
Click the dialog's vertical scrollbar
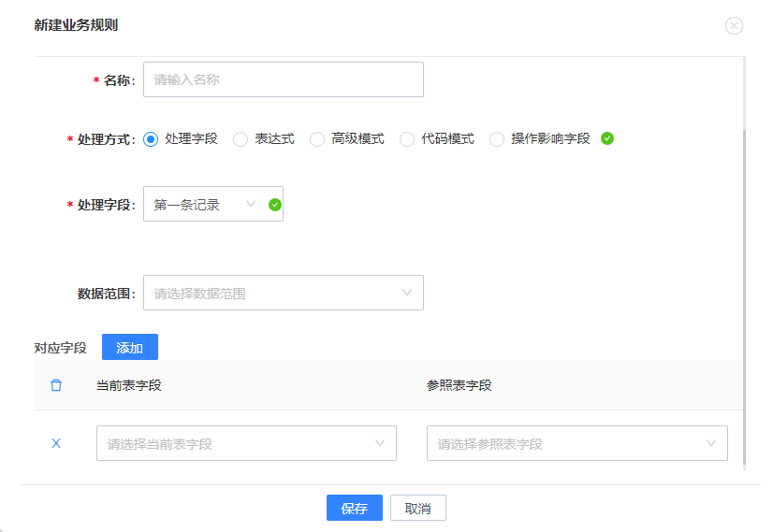click(744, 298)
